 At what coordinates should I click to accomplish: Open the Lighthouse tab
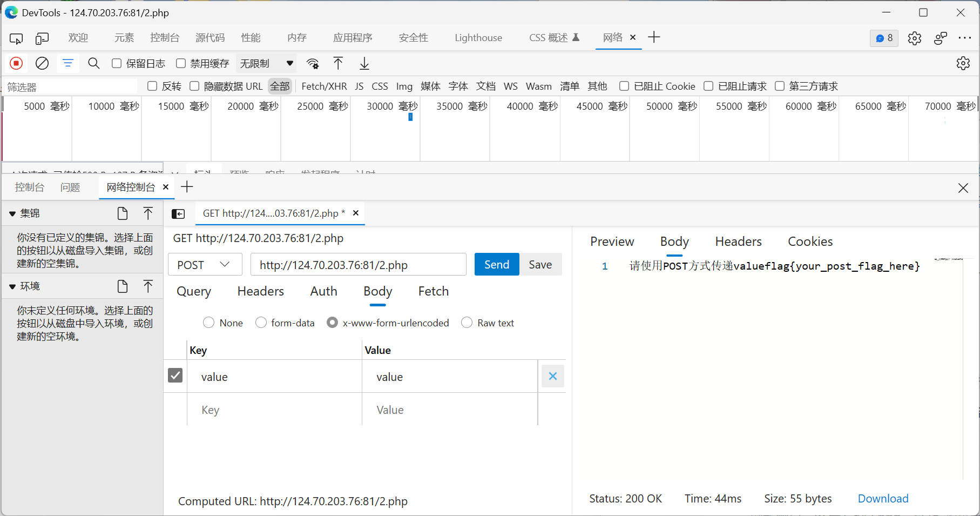click(x=478, y=38)
